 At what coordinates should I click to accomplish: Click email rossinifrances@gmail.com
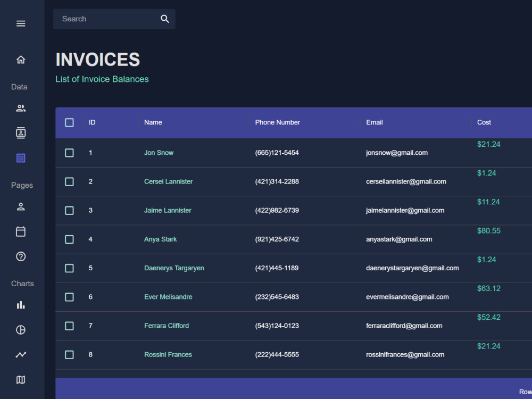coord(405,354)
